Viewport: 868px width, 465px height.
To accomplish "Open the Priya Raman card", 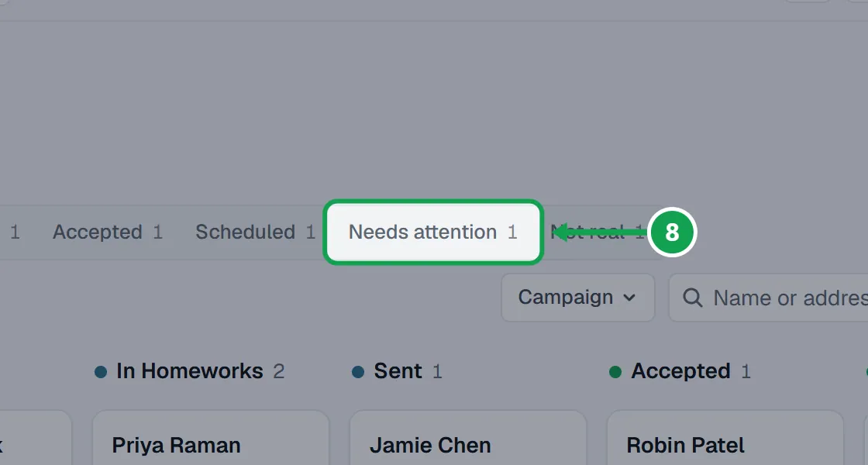I will [x=211, y=437].
